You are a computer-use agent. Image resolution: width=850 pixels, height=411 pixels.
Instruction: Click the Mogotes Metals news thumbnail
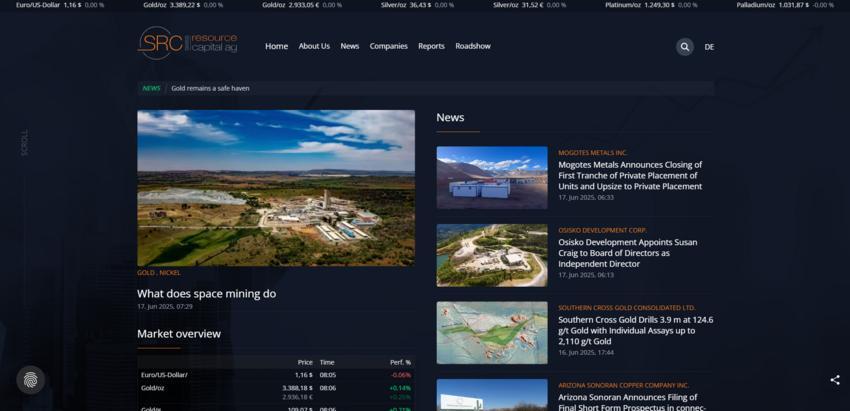492,177
